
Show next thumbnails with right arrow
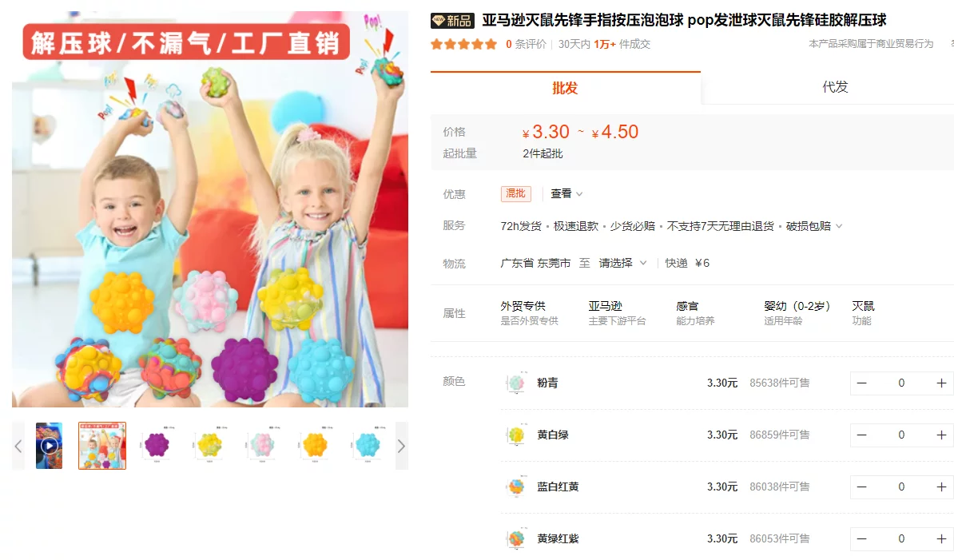pyautogui.click(x=402, y=447)
